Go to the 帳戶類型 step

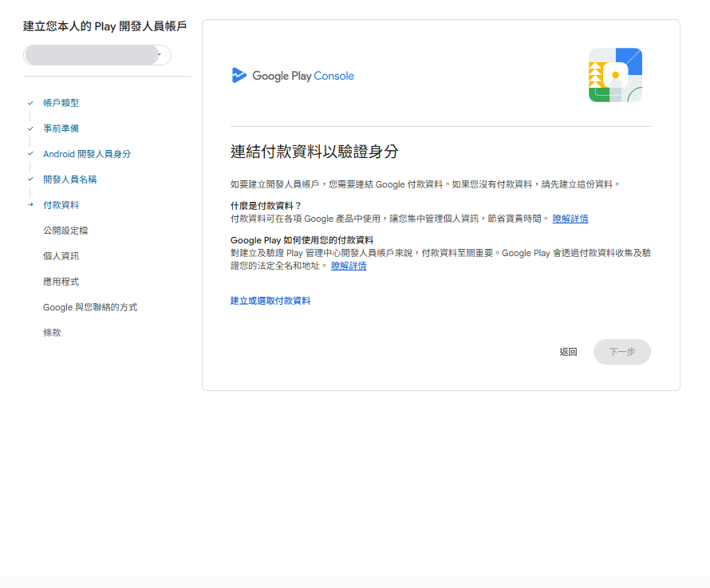tap(61, 103)
